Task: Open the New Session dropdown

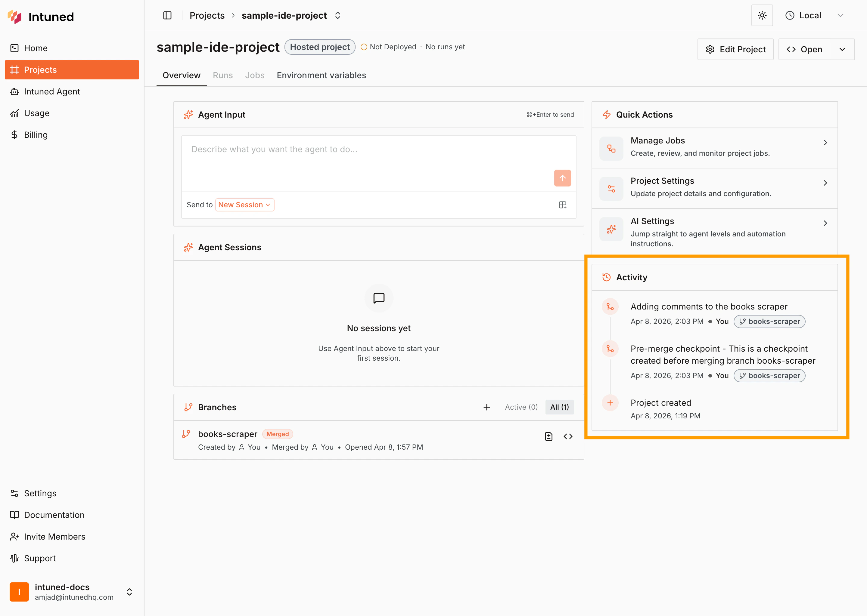Action: tap(244, 205)
